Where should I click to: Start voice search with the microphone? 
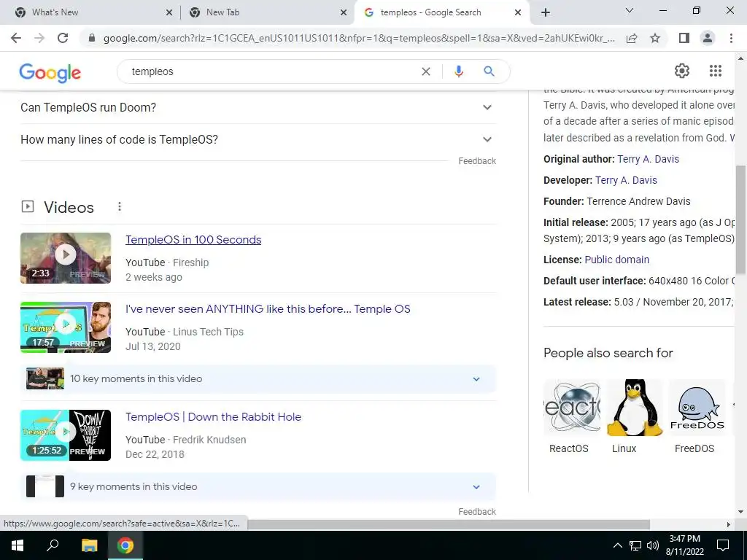click(x=458, y=71)
